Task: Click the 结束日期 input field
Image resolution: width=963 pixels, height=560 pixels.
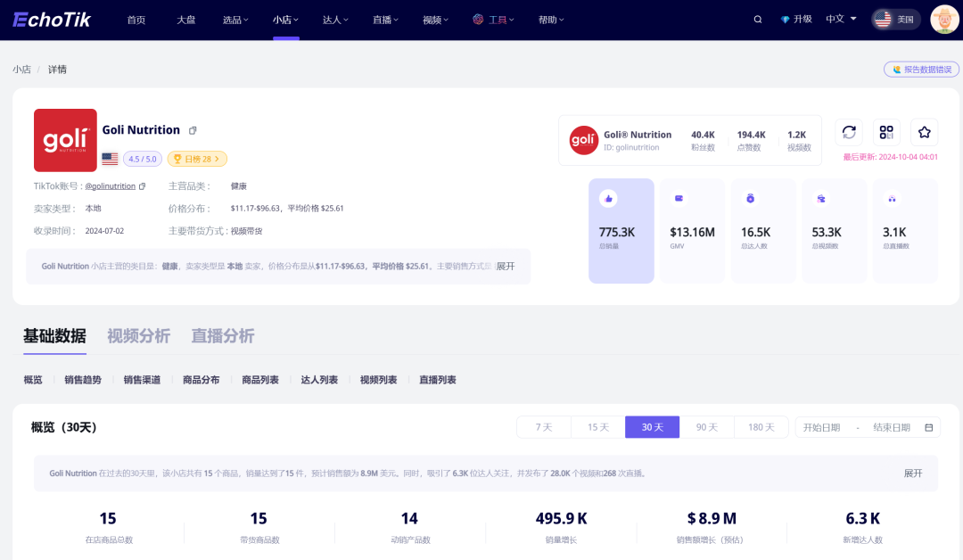Action: (892, 427)
